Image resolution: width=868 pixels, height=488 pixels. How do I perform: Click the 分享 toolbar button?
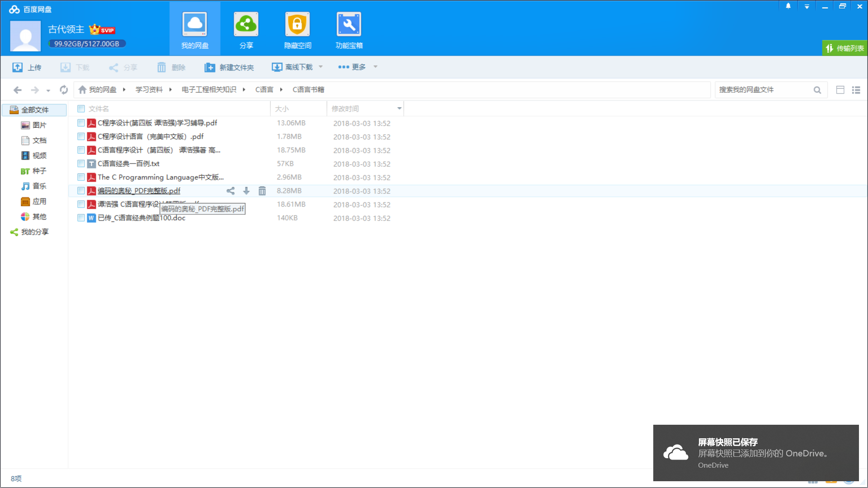click(x=123, y=67)
